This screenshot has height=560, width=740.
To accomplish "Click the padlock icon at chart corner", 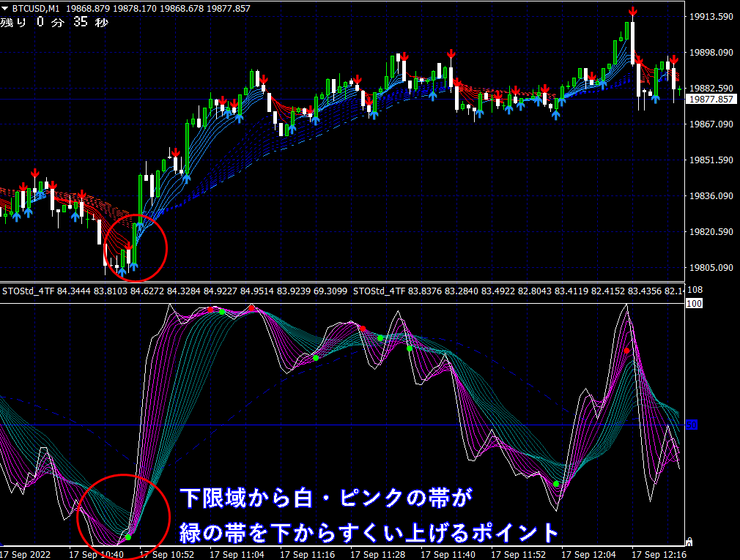I will (689, 542).
